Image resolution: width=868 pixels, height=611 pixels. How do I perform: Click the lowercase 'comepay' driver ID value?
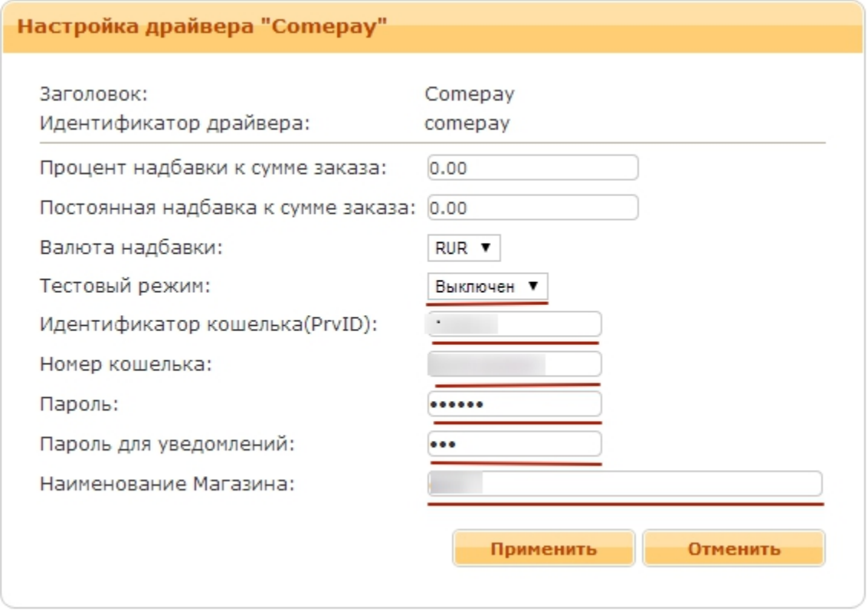tap(467, 123)
